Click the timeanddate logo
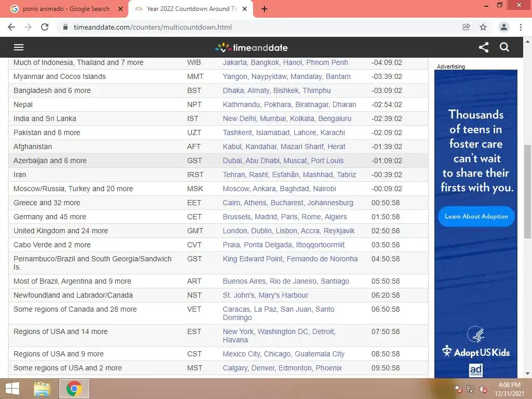 coord(251,47)
